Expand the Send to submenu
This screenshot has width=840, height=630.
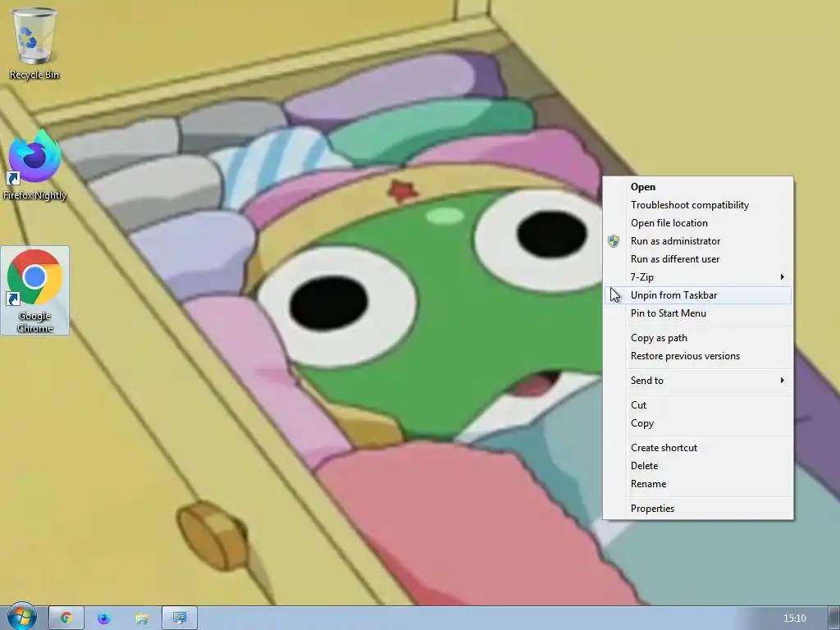coord(698,381)
